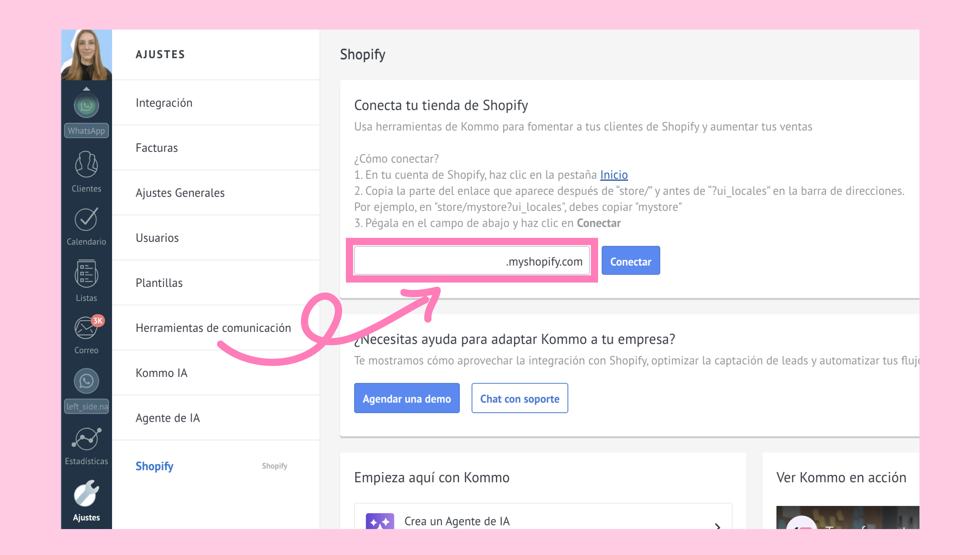The height and width of the screenshot is (555, 980).
Task: Click the Agendar una demo button
Action: pos(406,398)
